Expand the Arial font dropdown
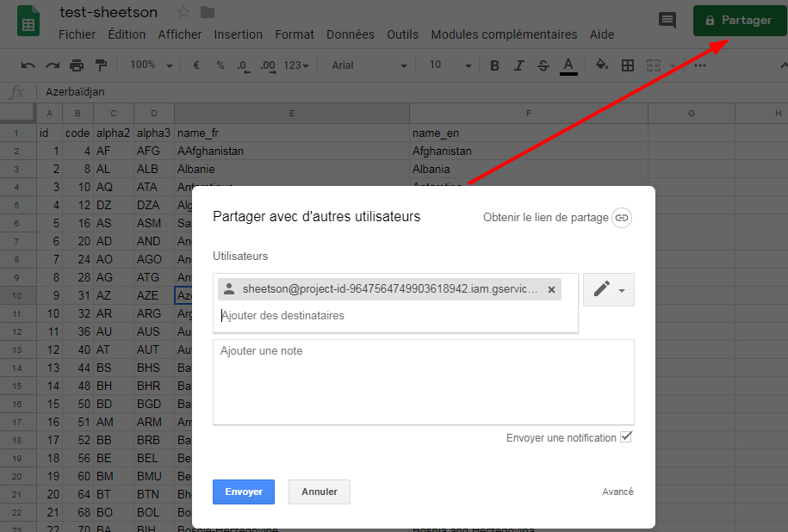The image size is (788, 532). [369, 65]
